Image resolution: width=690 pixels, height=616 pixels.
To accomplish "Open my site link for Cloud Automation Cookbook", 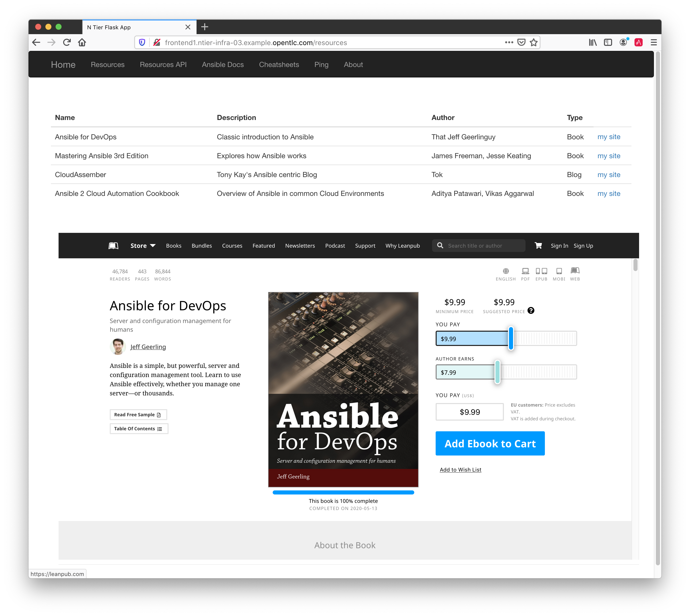I will click(x=609, y=194).
